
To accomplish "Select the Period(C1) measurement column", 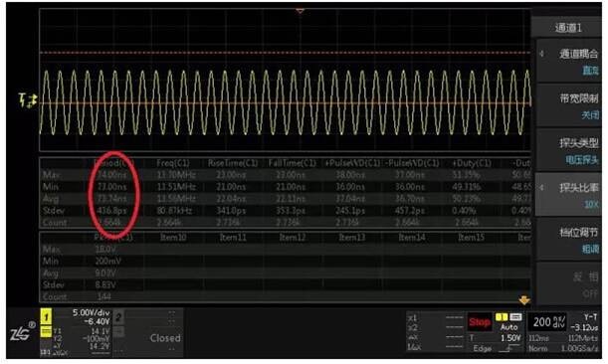I will coord(114,163).
